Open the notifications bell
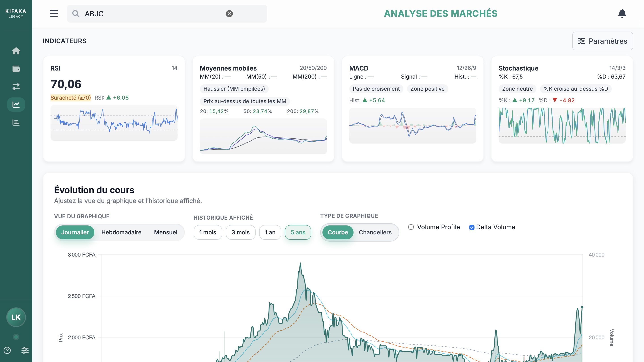 (622, 13)
